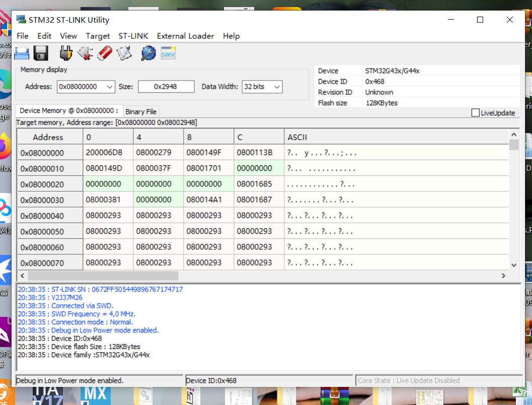This screenshot has height=405, width=532.
Task: Open the Edit menu
Action: pyautogui.click(x=44, y=36)
